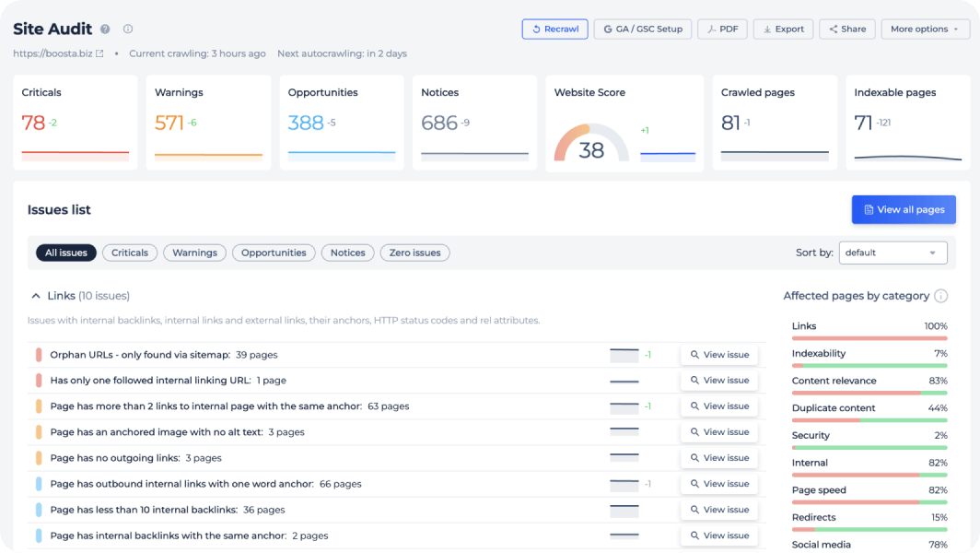The height and width of the screenshot is (553, 980).
Task: Filter issues by Notices
Action: coord(347,253)
